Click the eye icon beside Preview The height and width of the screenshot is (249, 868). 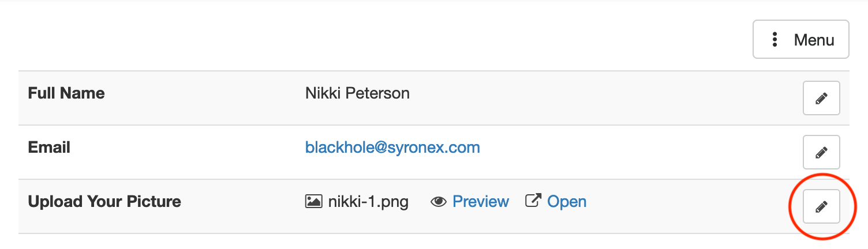[x=439, y=202]
